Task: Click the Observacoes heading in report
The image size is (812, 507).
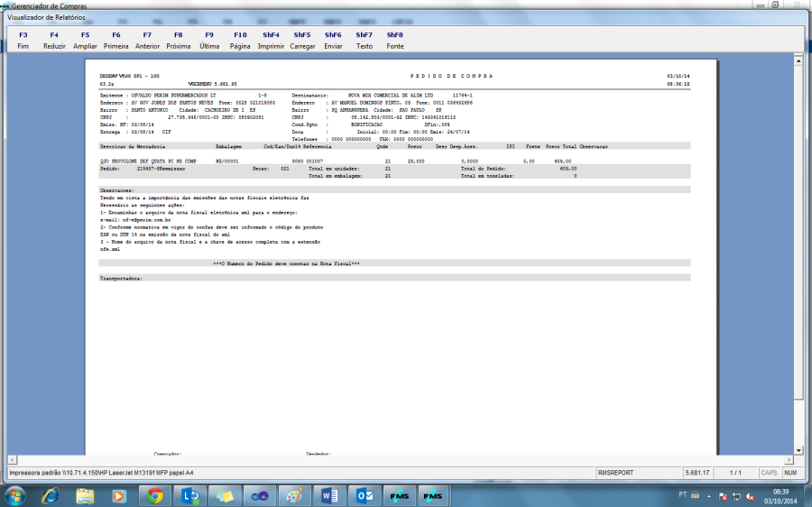Action: pyautogui.click(x=116, y=190)
